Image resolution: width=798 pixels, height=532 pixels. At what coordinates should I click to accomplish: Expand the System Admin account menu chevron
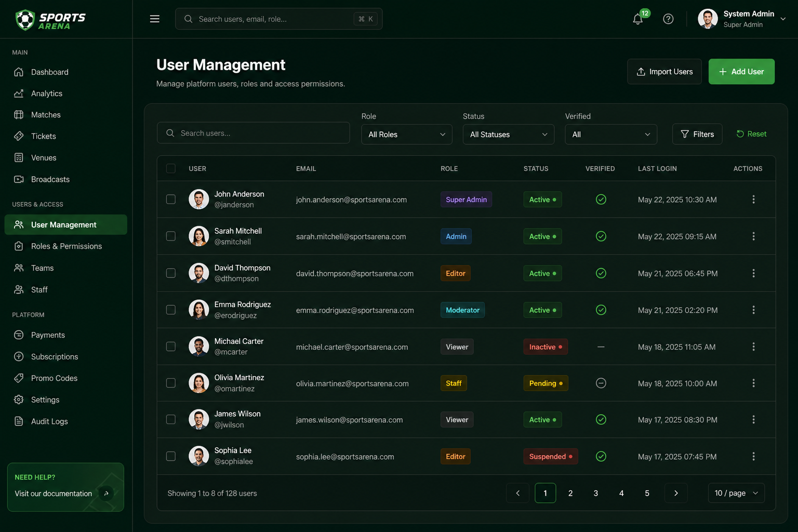click(783, 19)
